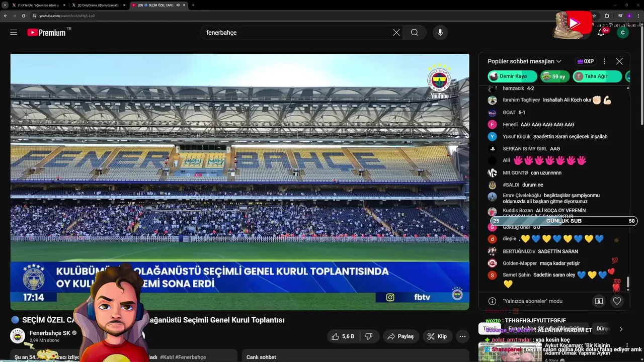Play the live stream video

tap(239, 182)
